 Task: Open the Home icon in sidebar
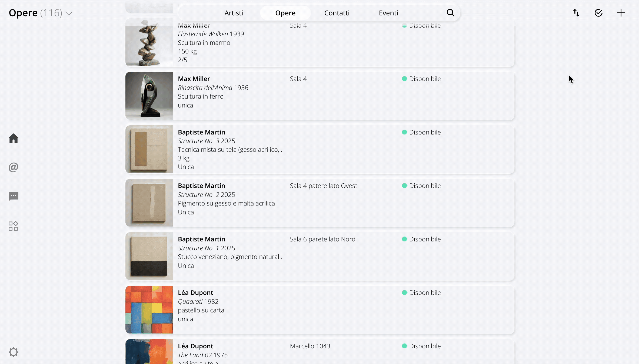tap(13, 139)
